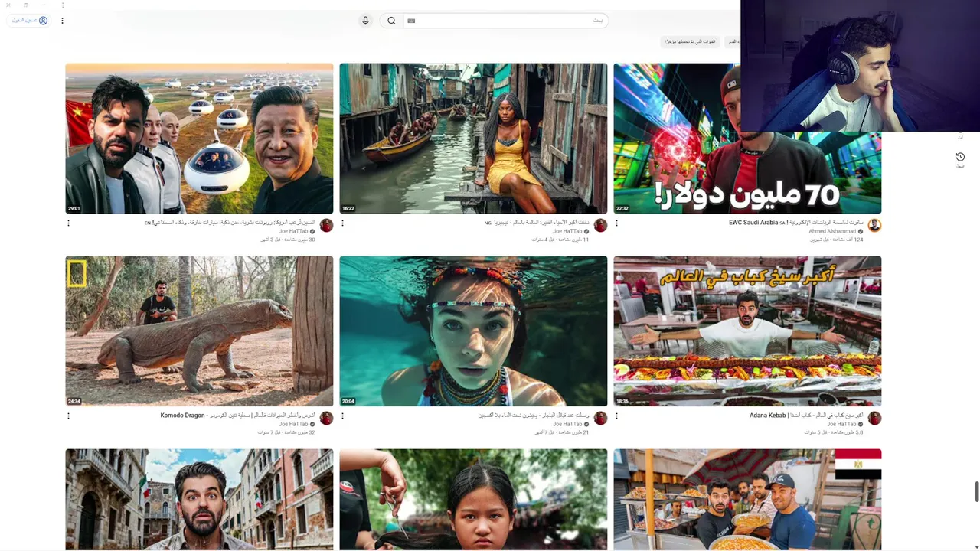Click the 24:34 duration badge on Komodo thumbnail

coord(73,401)
